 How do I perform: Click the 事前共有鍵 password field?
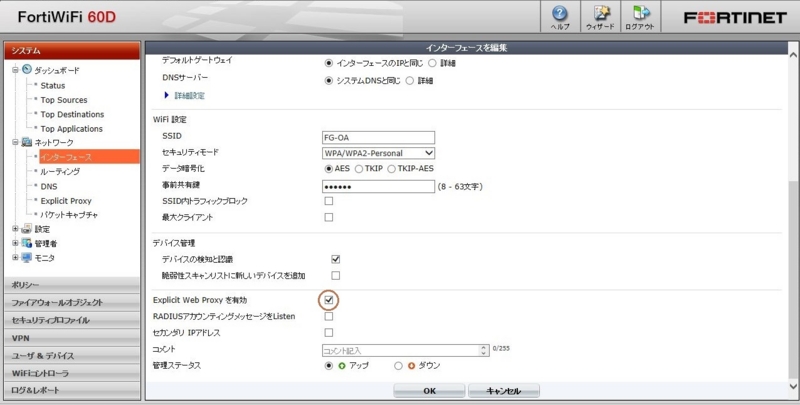(379, 187)
